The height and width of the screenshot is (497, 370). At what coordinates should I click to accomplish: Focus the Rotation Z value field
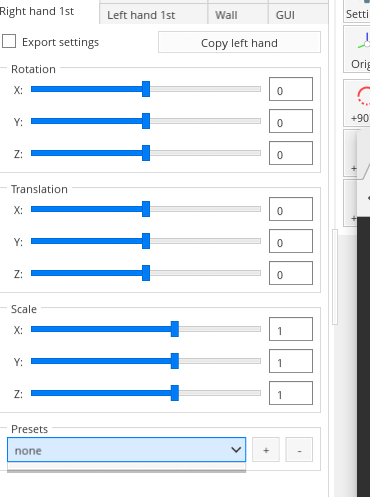tap(291, 153)
